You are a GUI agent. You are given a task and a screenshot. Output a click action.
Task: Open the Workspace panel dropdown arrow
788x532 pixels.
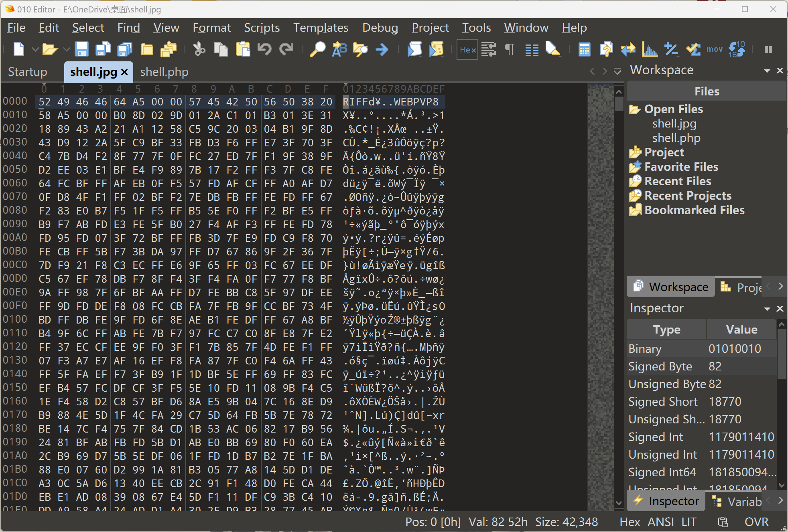click(x=767, y=71)
